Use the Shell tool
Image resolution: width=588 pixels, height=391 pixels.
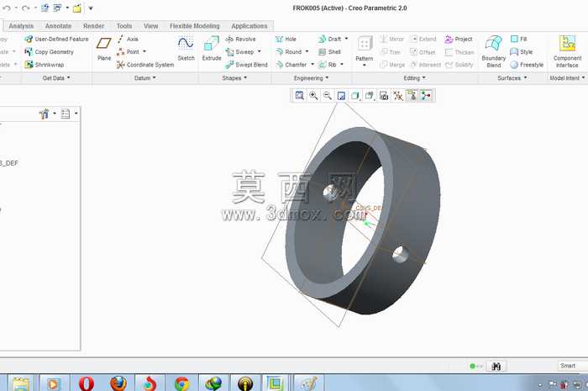[329, 52]
